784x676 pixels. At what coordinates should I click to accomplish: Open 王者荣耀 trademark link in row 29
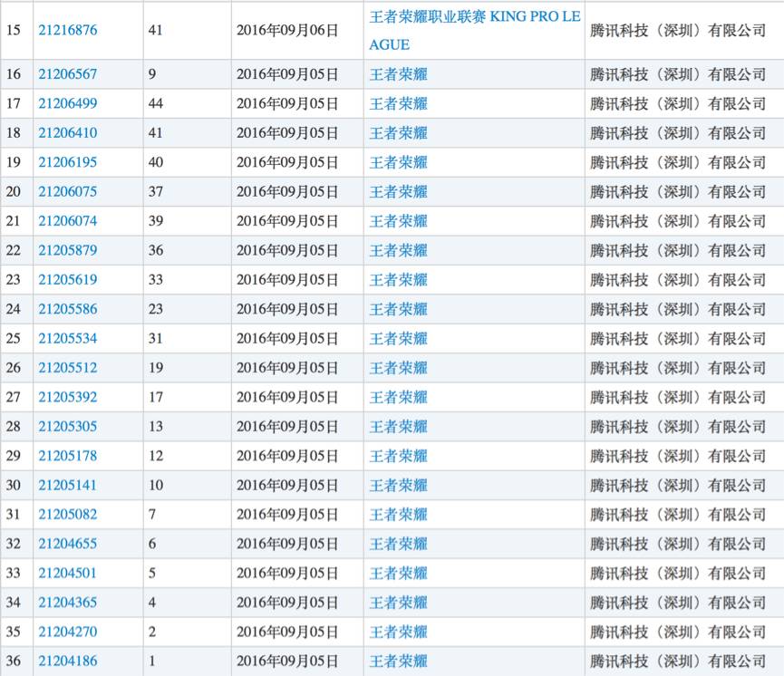(x=399, y=456)
